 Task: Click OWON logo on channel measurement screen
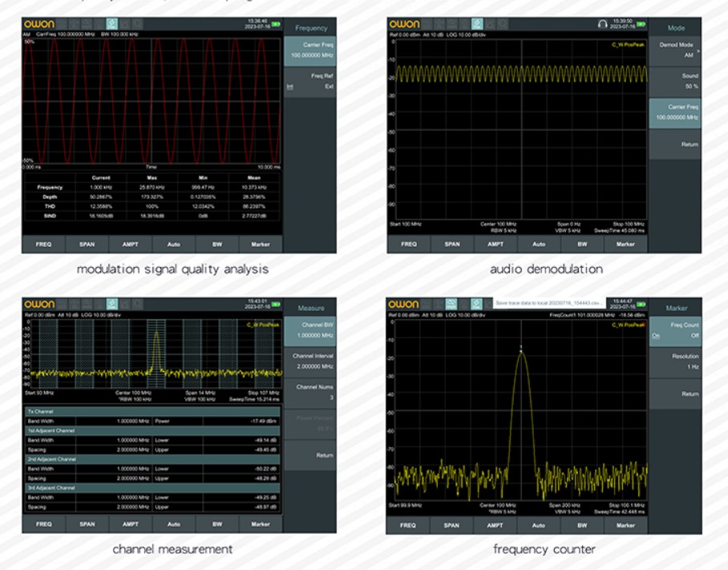(39, 305)
